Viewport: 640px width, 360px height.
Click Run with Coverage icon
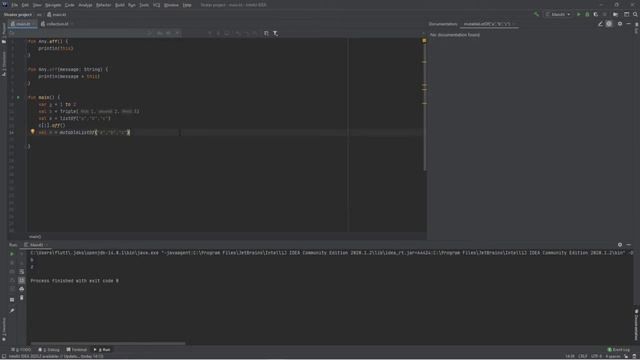(x=596, y=14)
